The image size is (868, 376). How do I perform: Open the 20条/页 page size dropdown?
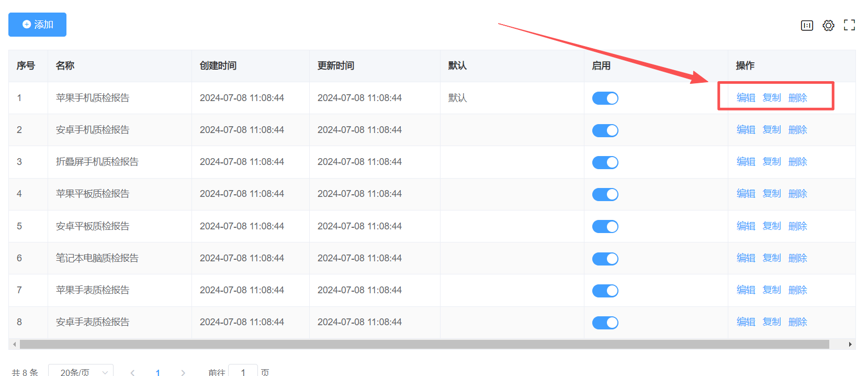pos(81,372)
